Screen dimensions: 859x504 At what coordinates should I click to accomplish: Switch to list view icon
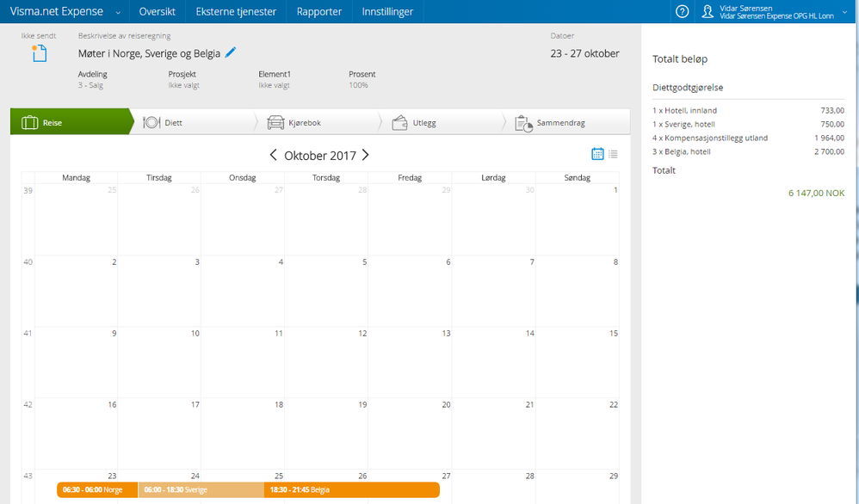tap(613, 154)
